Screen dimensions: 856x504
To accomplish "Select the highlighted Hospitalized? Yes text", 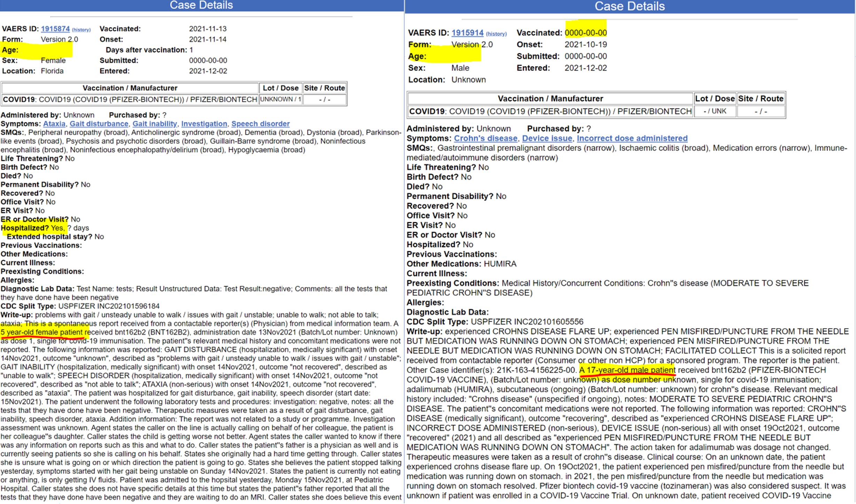I will coord(33,228).
